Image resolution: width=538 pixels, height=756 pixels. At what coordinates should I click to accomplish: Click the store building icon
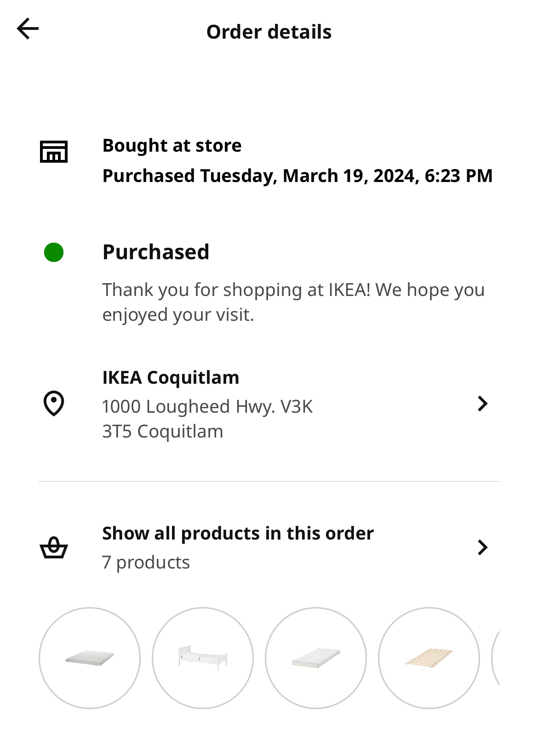[54, 152]
